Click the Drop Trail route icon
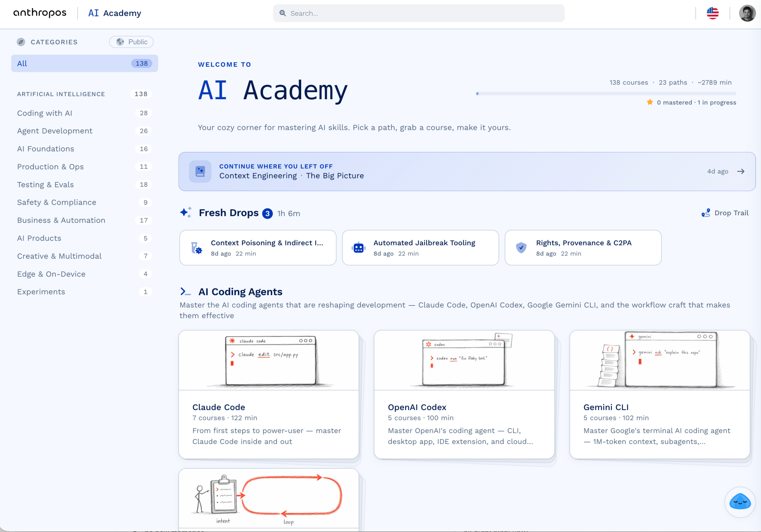This screenshot has height=532, width=761. (706, 213)
